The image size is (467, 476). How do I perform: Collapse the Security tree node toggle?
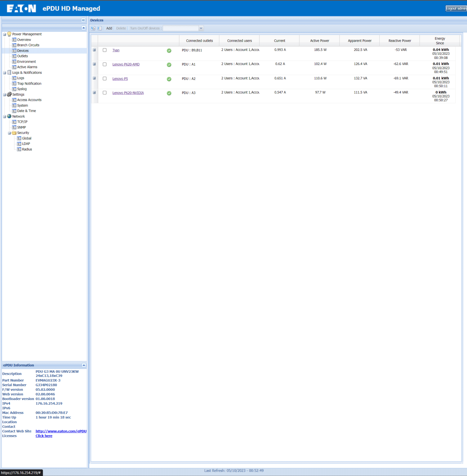click(x=9, y=133)
